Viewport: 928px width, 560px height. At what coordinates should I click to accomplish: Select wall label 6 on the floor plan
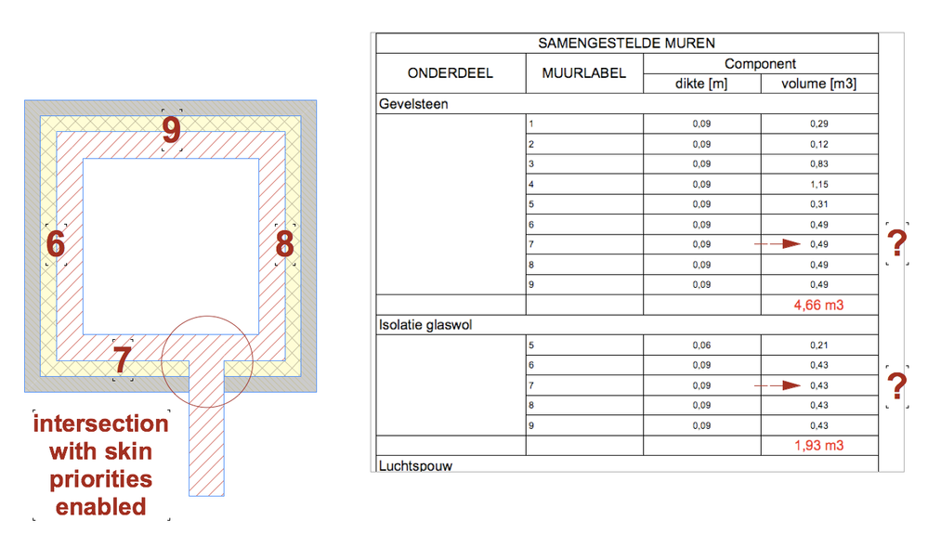point(56,245)
